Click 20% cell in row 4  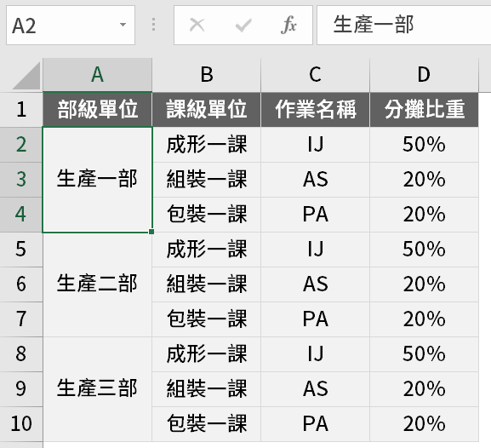click(x=424, y=215)
